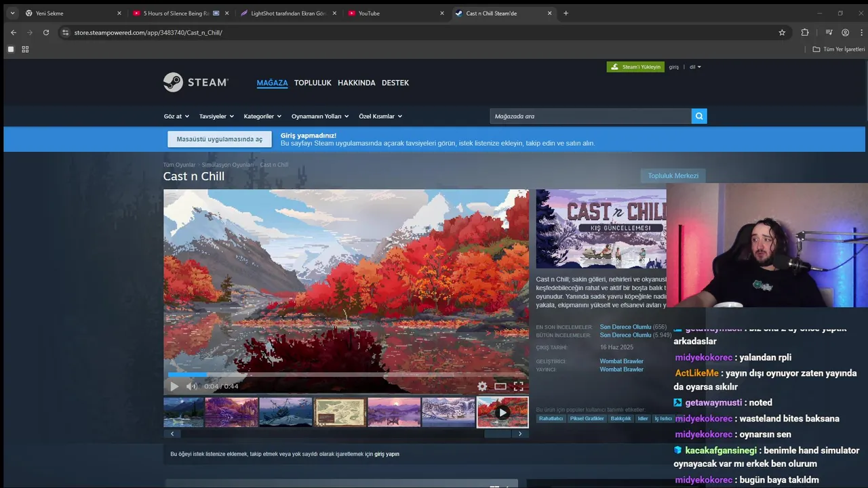Enter fullscreen on the trailer player
Image resolution: width=868 pixels, height=488 pixels.
[x=518, y=386]
